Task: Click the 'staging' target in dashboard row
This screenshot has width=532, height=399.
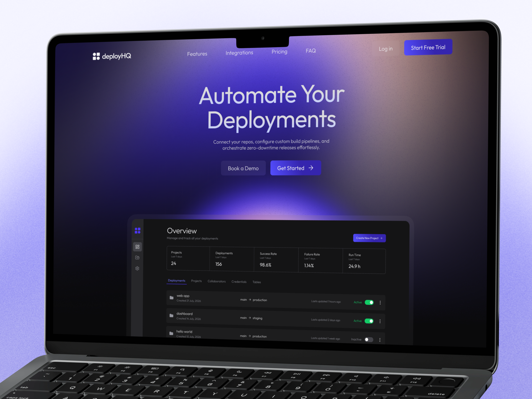Action: pos(257,318)
